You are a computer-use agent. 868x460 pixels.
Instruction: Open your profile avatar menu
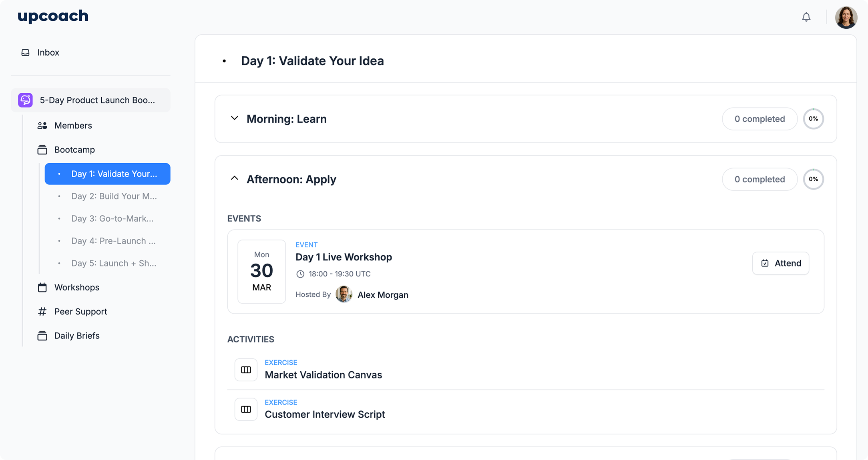846,17
